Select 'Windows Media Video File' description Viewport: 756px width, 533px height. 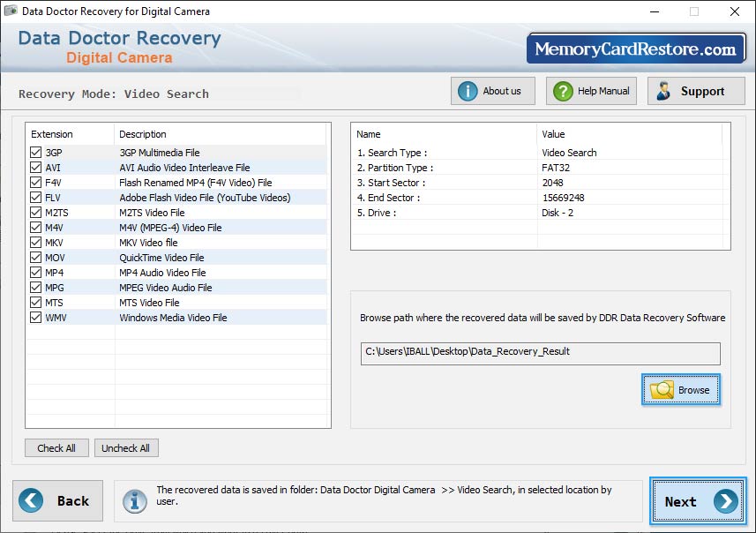(173, 317)
